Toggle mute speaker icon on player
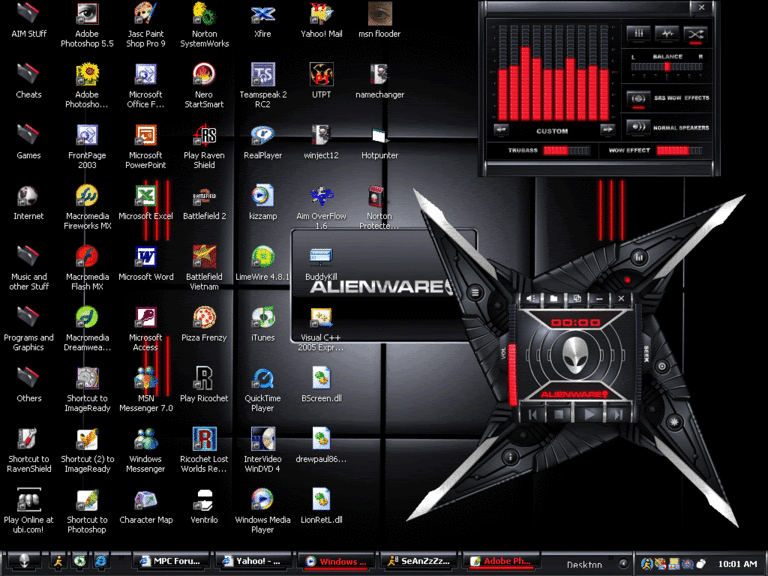This screenshot has height=576, width=768. pos(531,298)
